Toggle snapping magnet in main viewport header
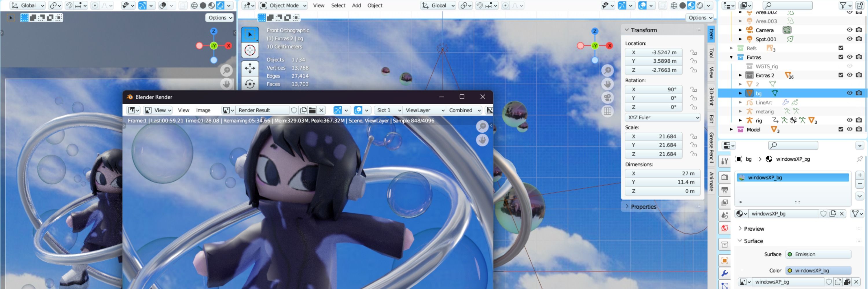Viewport: 868px width, 289px height. [479, 5]
